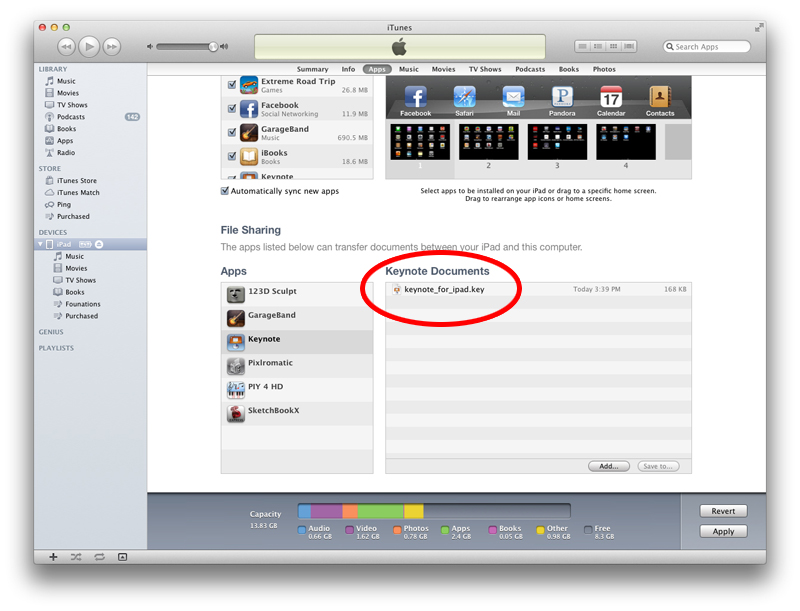Click Mail icon in iPad dock preview

513,98
